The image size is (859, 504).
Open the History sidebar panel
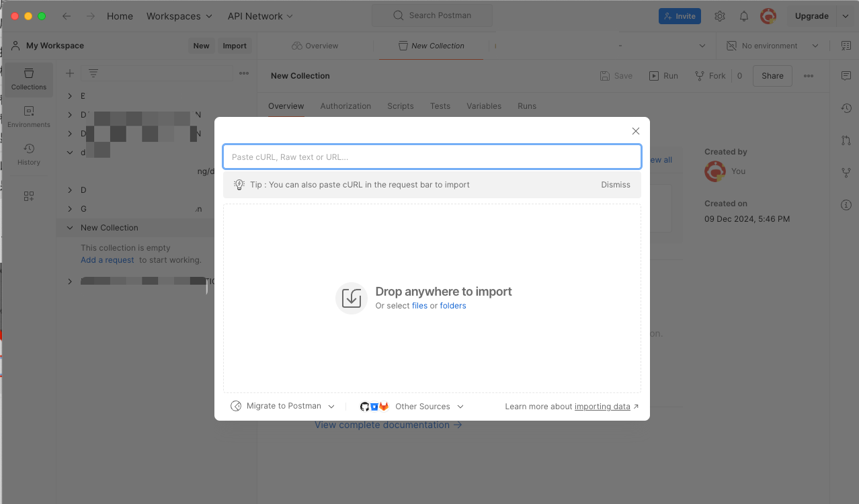[x=29, y=155]
